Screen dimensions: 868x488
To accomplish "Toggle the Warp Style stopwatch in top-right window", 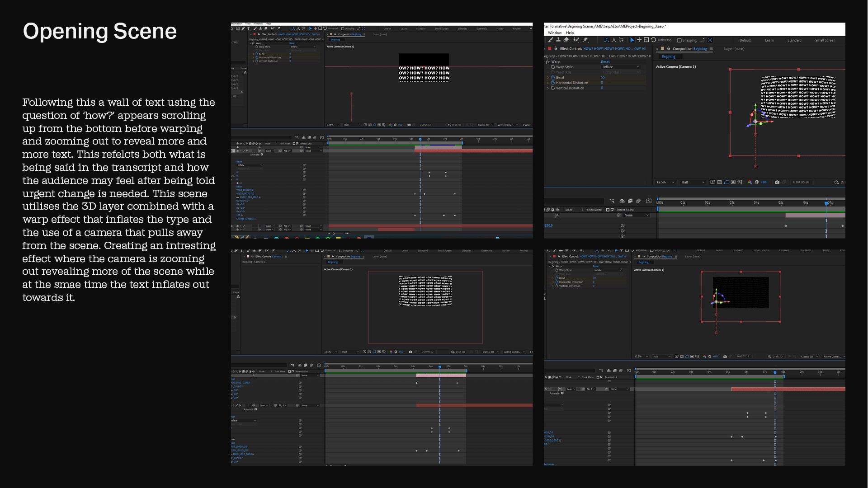I will (x=553, y=67).
